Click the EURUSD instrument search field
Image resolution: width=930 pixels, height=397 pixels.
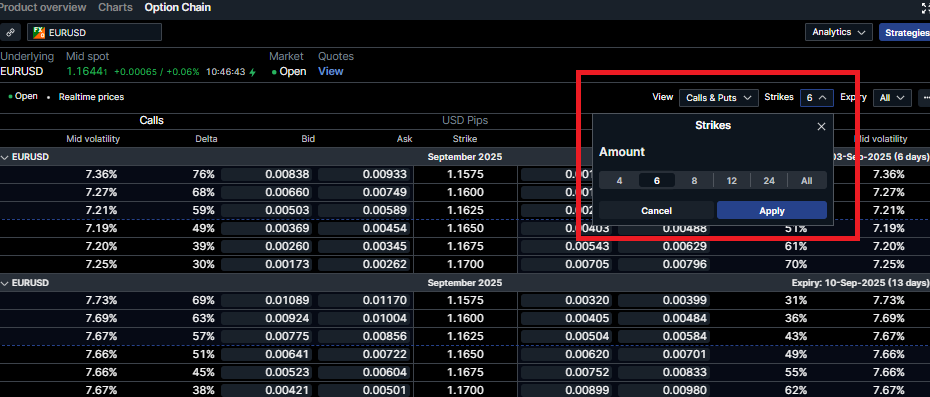94,33
